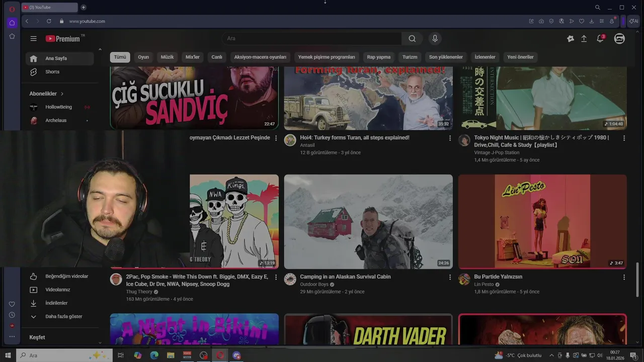Go back to the previous page

27,21
